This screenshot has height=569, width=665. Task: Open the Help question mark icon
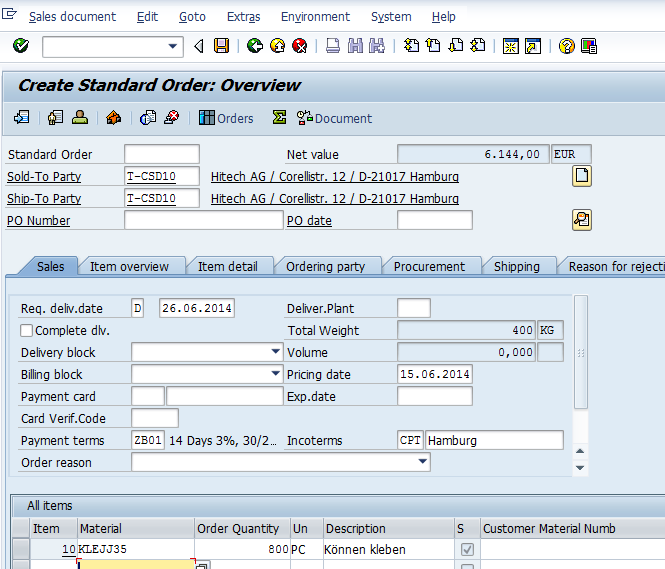point(567,46)
